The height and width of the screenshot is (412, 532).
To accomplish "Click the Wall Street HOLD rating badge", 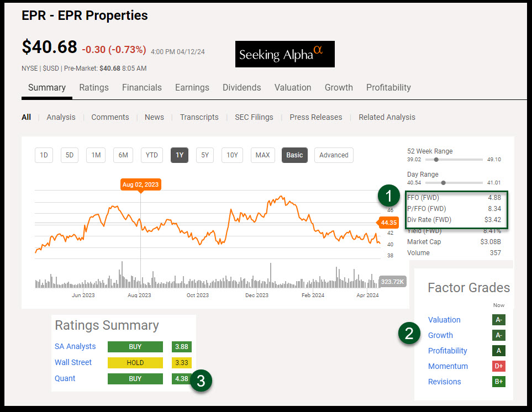I will [x=135, y=363].
